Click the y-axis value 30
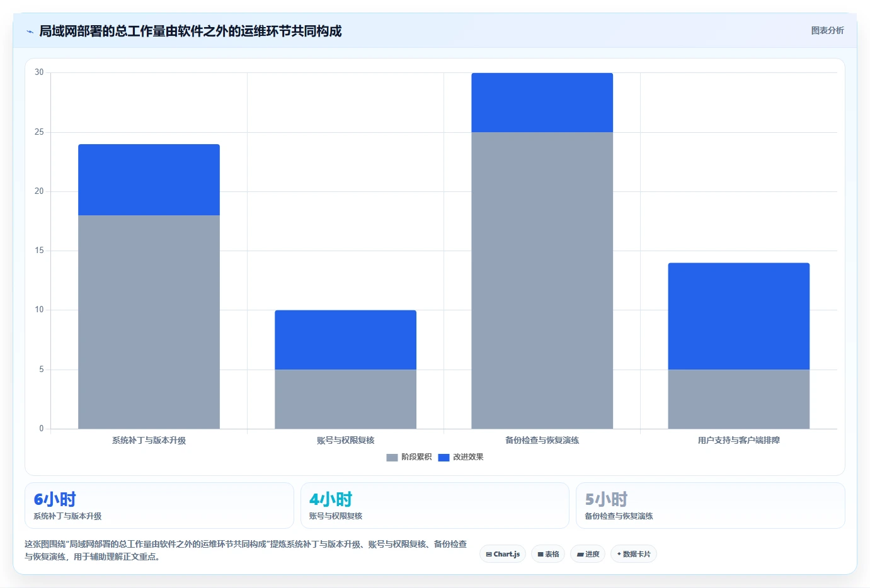Image resolution: width=870 pixels, height=588 pixels. coord(39,72)
